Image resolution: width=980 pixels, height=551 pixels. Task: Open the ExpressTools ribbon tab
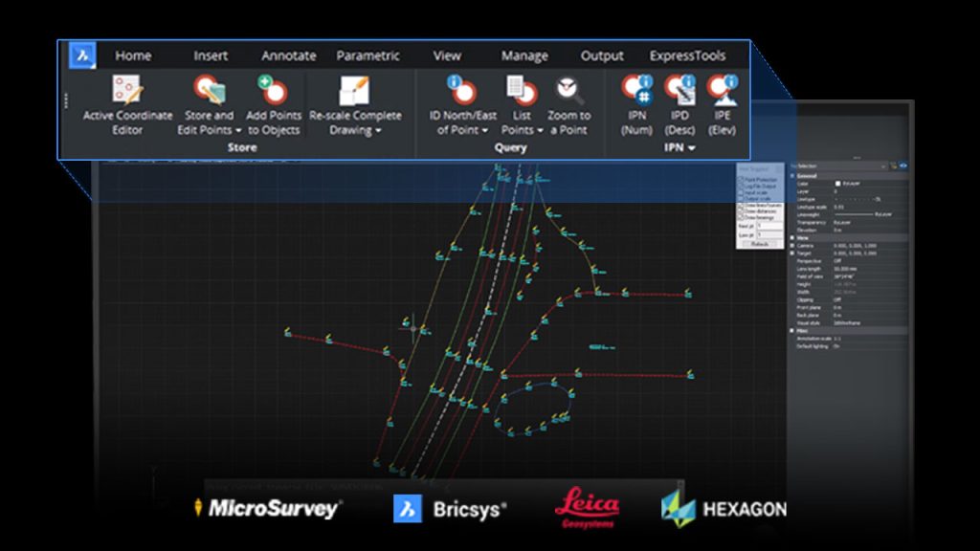[x=687, y=55]
